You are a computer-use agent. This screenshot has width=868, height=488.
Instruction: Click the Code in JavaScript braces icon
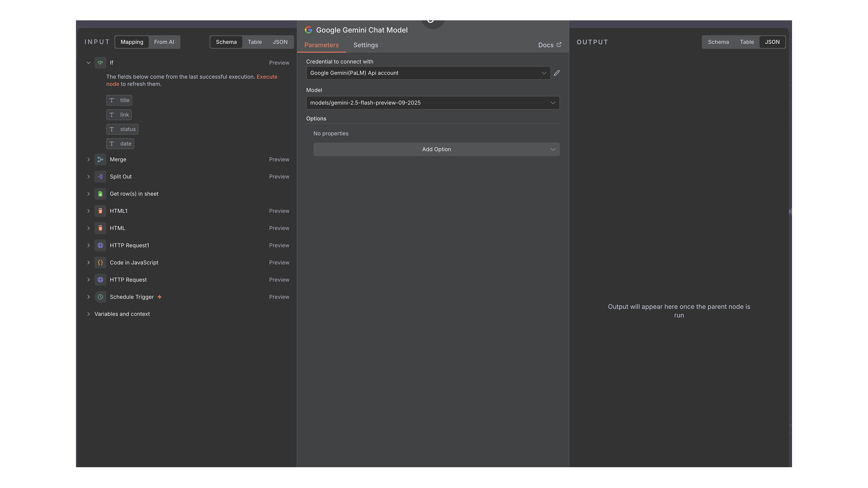100,263
